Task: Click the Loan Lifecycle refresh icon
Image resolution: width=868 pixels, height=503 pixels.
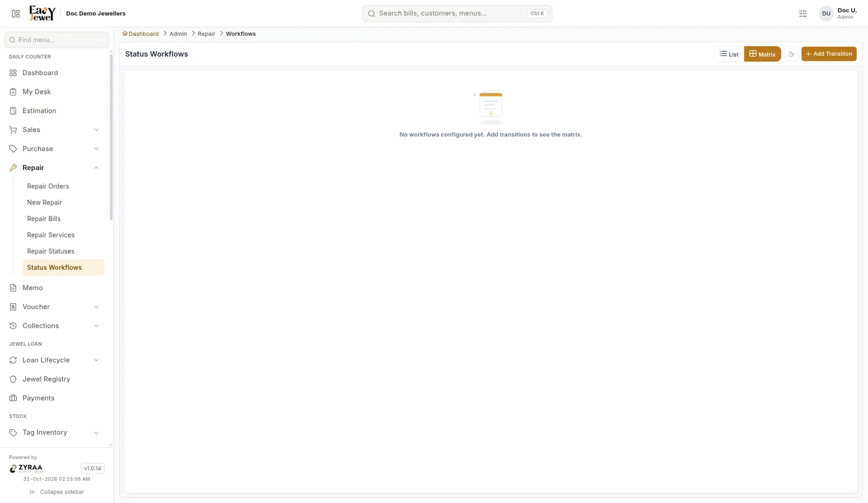Action: (13, 360)
